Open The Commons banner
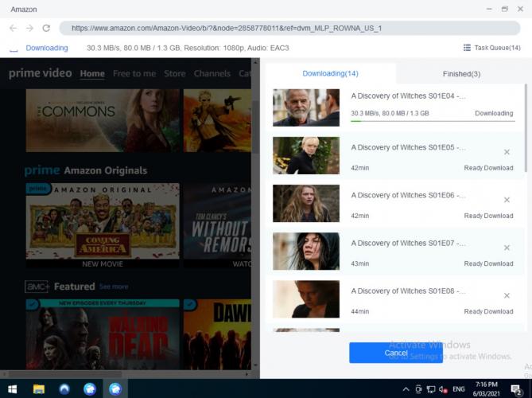Image resolution: width=532 pixels, height=398 pixels. click(x=103, y=120)
